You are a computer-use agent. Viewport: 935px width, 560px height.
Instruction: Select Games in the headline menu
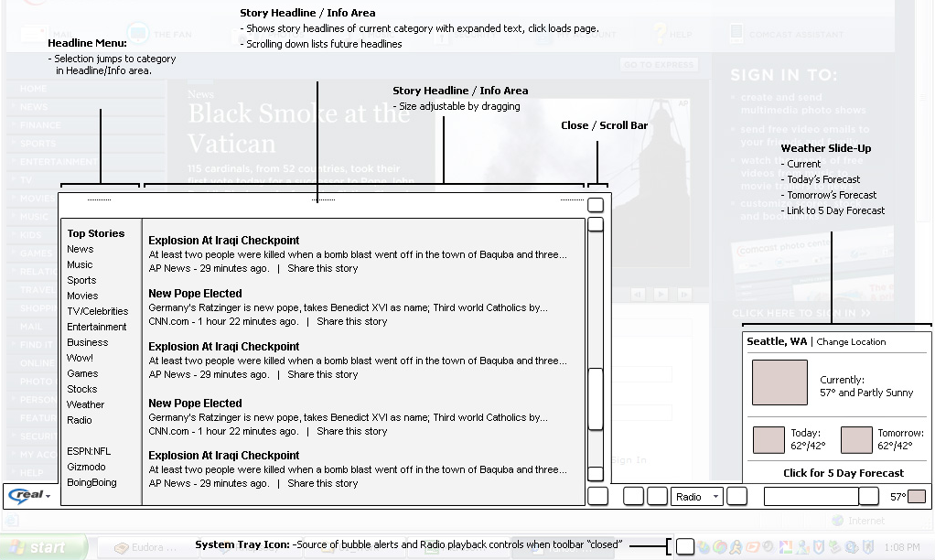click(82, 372)
